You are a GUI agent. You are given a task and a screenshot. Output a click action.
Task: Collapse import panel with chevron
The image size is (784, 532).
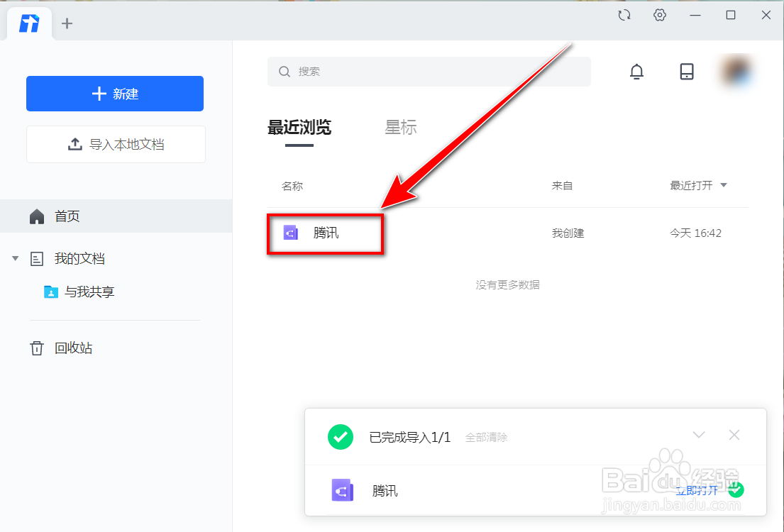pyautogui.click(x=699, y=435)
